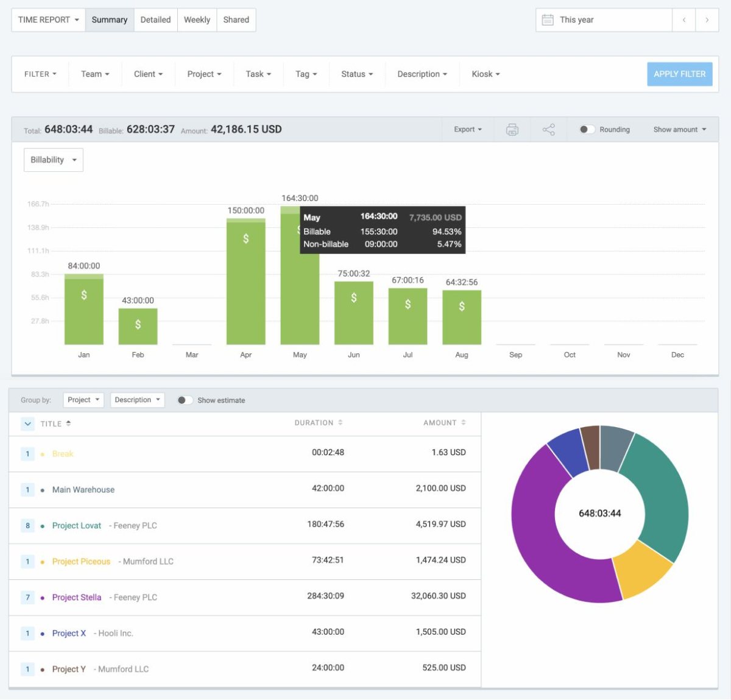Turn on Show estimate toggle
This screenshot has height=700, width=731.
[185, 400]
